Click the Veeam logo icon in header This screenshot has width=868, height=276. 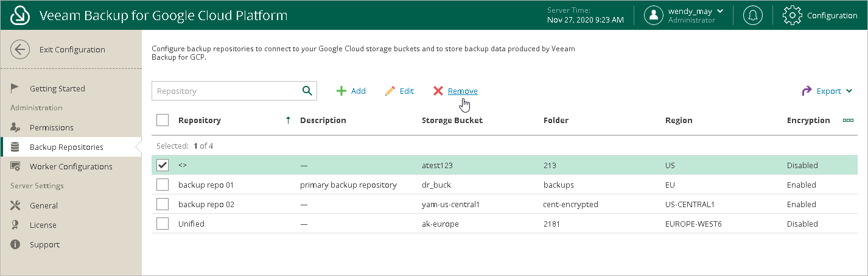tap(20, 15)
